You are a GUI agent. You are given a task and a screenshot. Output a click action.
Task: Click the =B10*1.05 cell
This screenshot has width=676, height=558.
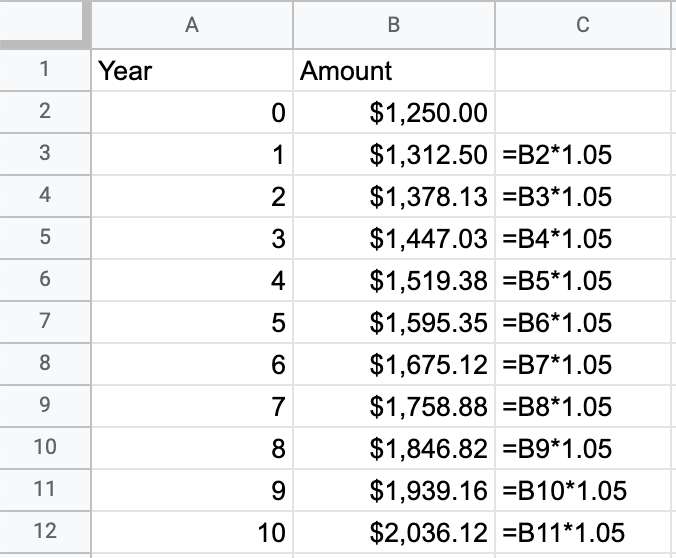coord(583,490)
